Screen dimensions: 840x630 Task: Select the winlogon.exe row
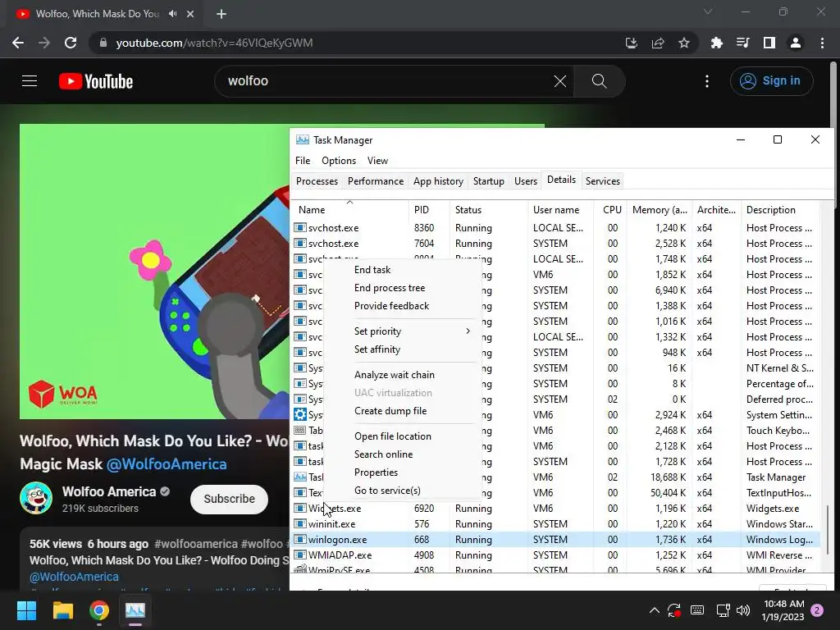point(555,540)
